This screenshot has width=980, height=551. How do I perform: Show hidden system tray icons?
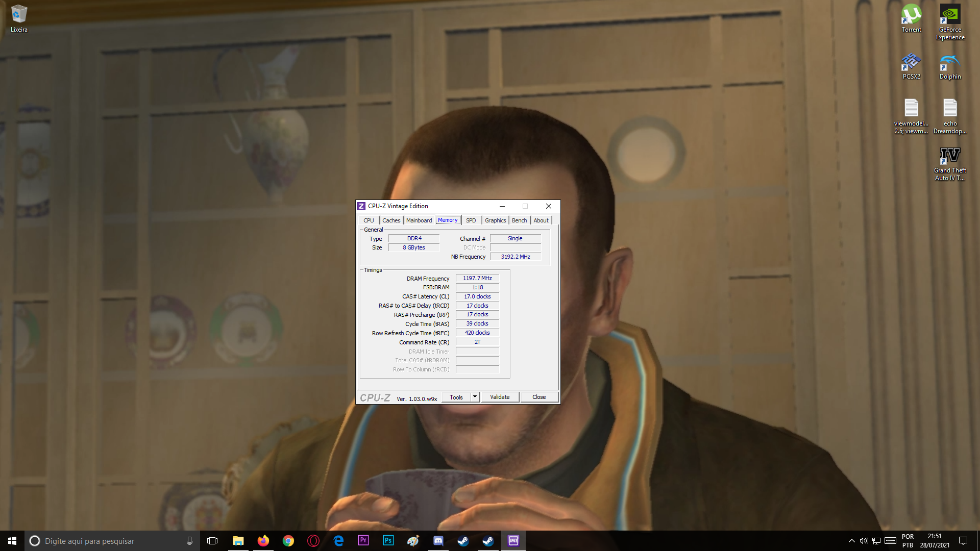(x=851, y=541)
